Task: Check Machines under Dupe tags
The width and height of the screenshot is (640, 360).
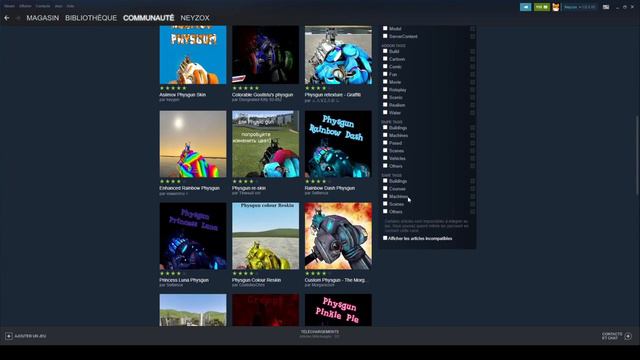Action: tap(385, 135)
